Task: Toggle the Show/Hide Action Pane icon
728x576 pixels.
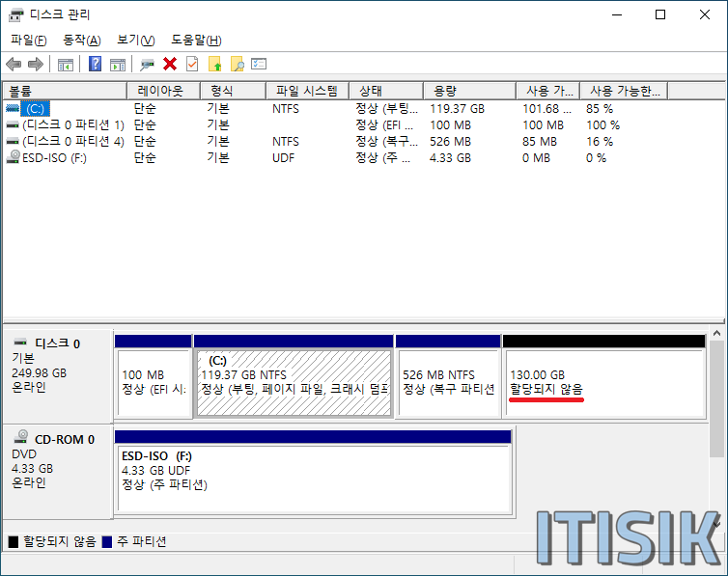Action: pyautogui.click(x=118, y=65)
